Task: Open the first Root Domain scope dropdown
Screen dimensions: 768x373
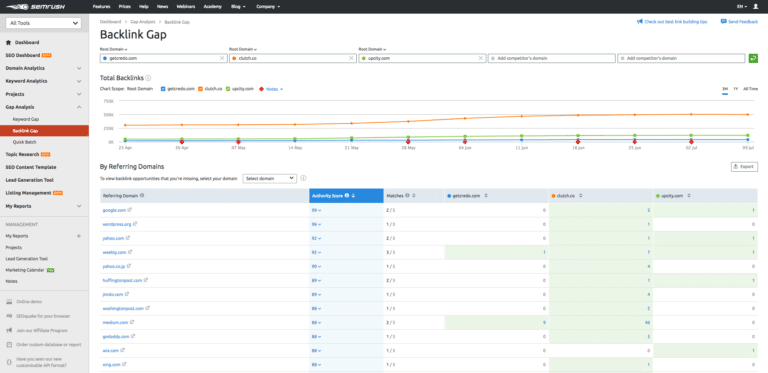Action: (113, 49)
